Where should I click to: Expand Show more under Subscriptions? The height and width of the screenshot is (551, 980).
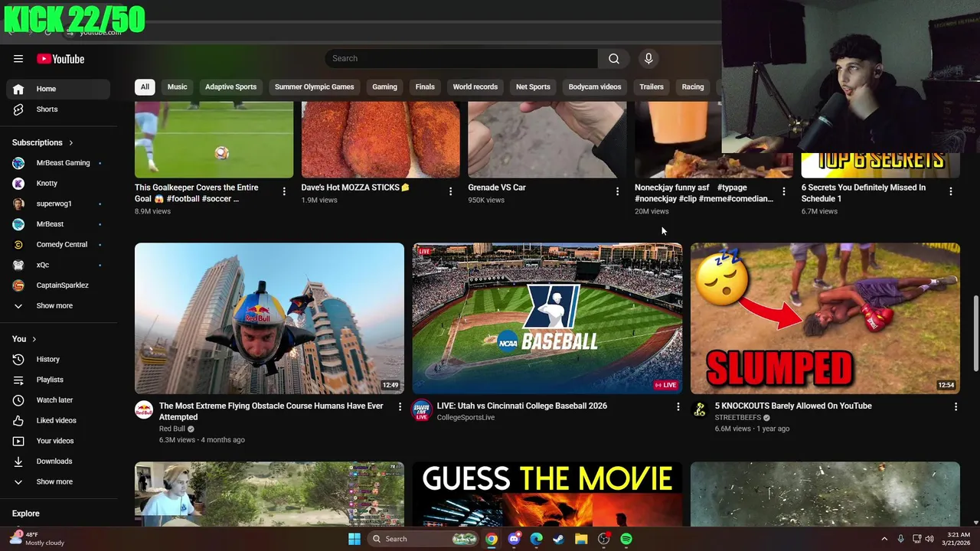click(58, 306)
